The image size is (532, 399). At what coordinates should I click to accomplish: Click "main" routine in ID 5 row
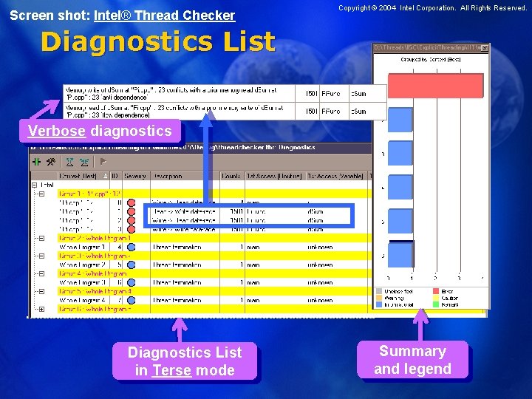pos(253,265)
